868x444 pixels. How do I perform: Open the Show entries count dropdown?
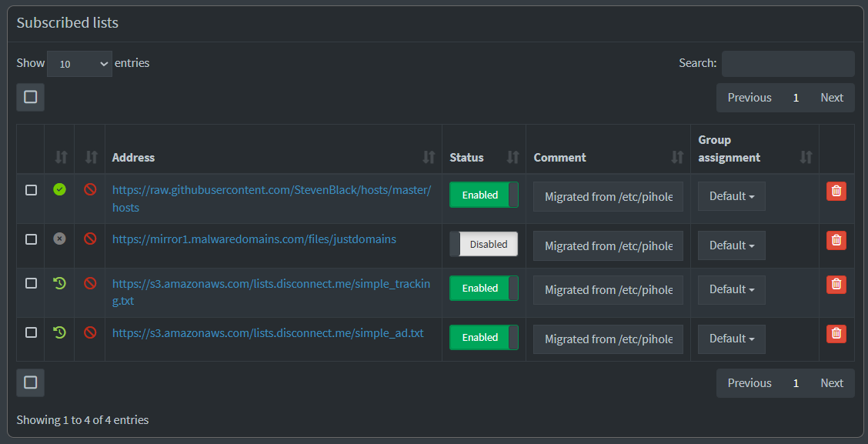point(79,64)
